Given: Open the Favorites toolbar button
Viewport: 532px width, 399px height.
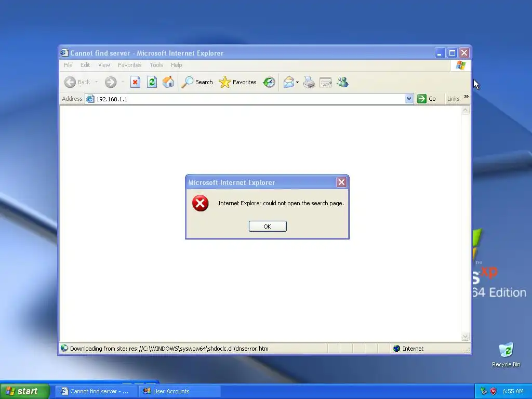Looking at the screenshot, I should pos(238,82).
